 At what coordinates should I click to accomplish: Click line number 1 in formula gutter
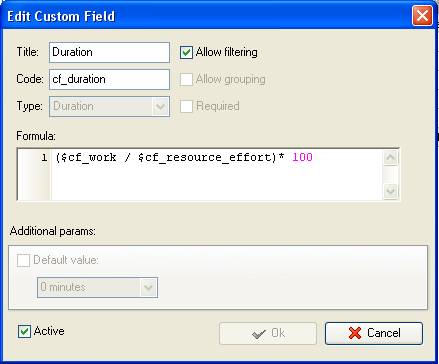coord(45,157)
